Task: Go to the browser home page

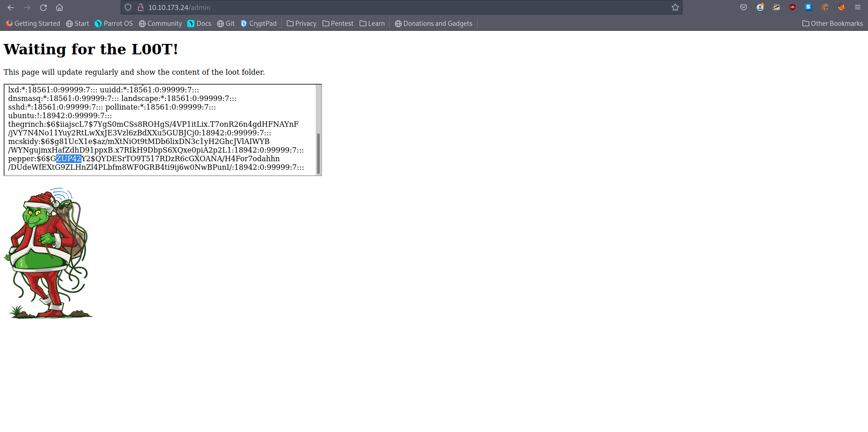Action: pos(59,8)
